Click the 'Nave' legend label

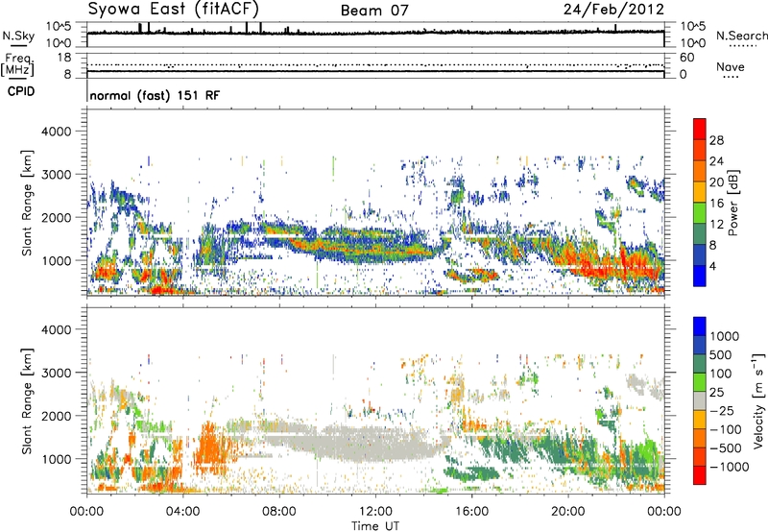coord(730,66)
